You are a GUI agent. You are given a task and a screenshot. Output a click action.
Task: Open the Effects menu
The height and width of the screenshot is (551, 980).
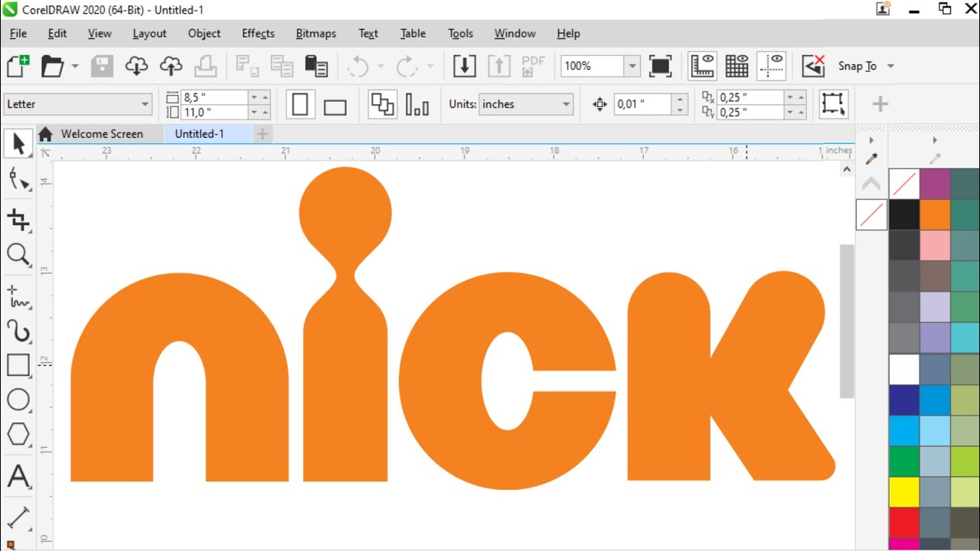258,34
